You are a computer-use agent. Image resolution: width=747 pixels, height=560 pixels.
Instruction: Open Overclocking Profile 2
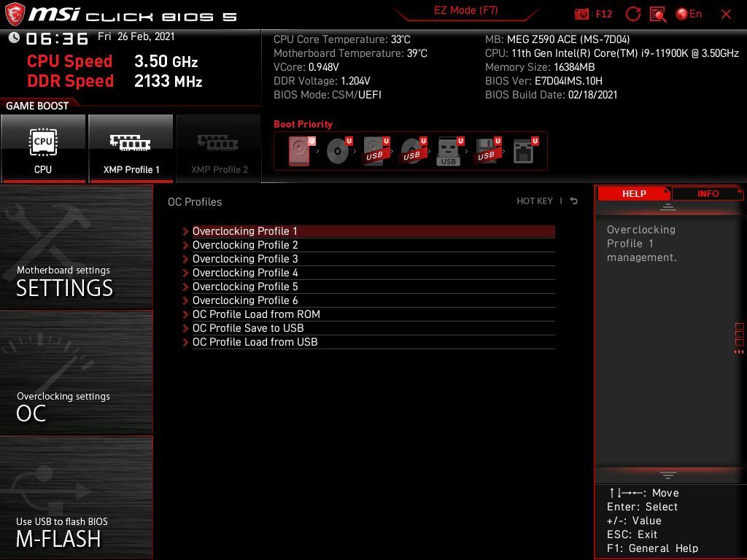click(x=373, y=245)
